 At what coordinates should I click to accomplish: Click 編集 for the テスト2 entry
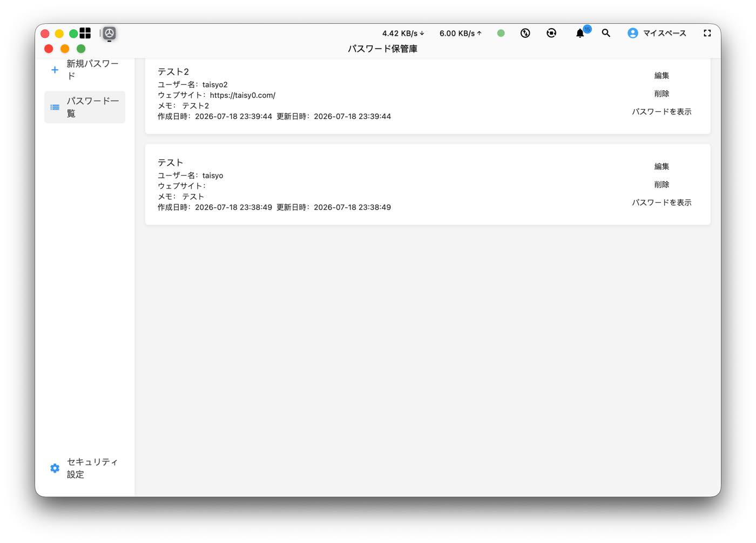click(x=661, y=76)
